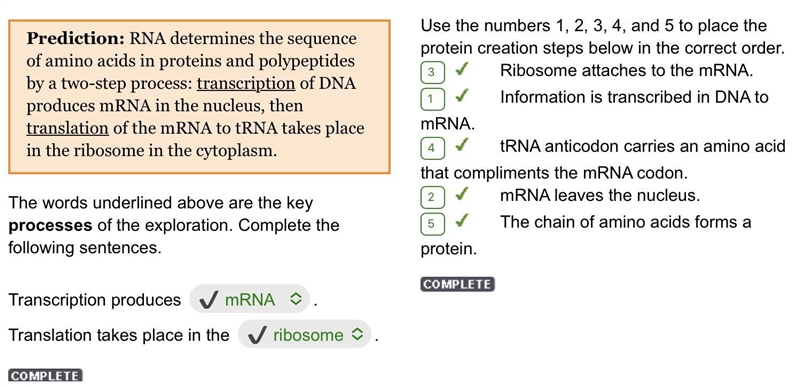Viewport: 800px width, 387px height.
Task: Expand the chevron arrows next to ribosome
Action: (x=357, y=334)
